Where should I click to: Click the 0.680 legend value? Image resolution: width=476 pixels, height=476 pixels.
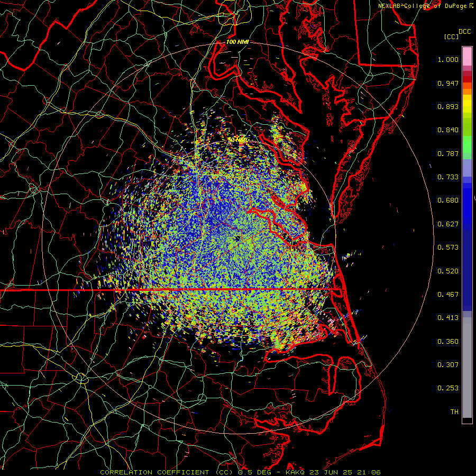(448, 200)
